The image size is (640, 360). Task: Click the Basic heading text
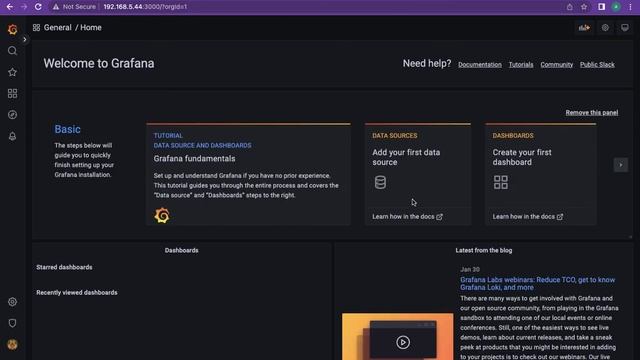pos(67,129)
